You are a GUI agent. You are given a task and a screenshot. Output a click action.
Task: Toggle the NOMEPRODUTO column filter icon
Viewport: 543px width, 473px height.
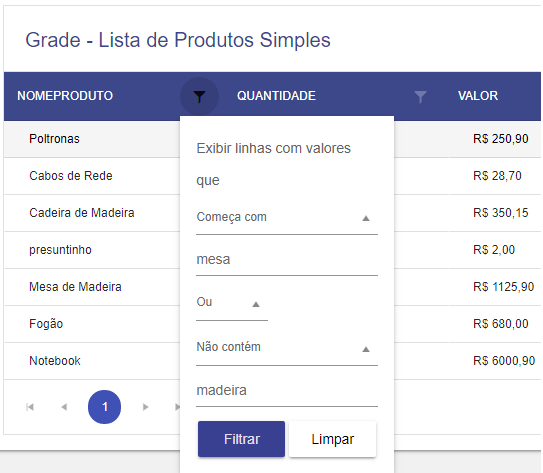[199, 97]
